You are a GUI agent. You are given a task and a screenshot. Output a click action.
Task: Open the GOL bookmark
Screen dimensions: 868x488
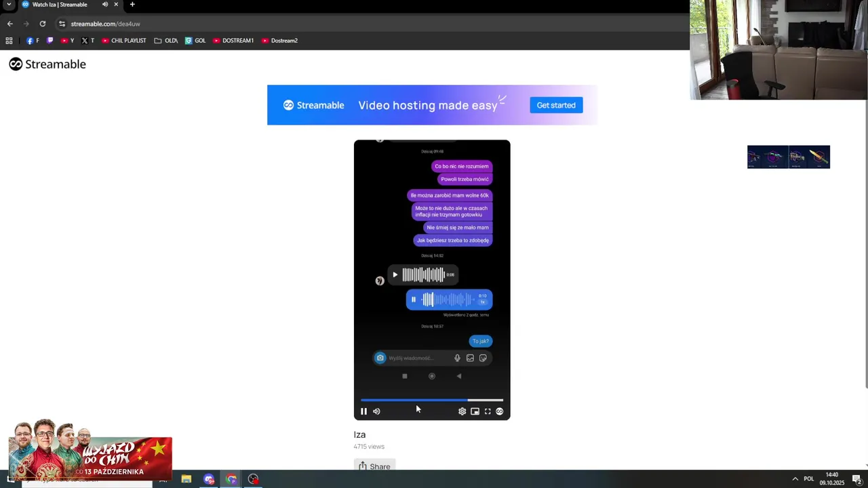195,41
